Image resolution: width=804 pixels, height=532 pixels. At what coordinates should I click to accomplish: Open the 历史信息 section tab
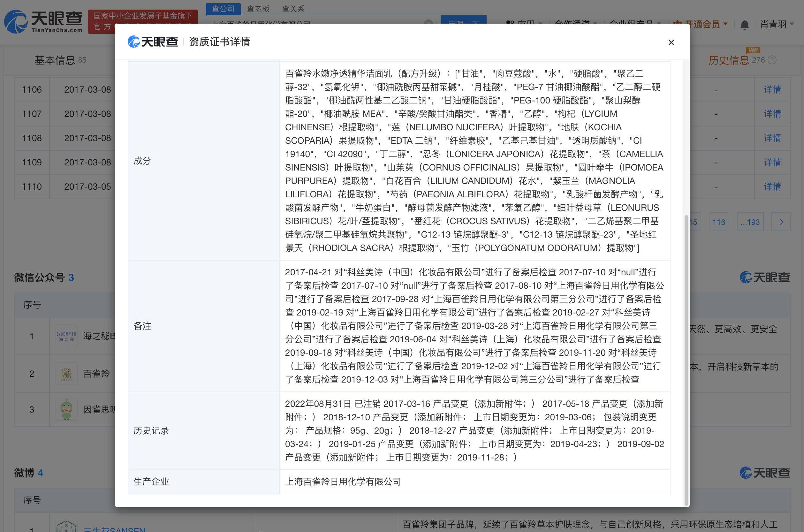(x=728, y=60)
